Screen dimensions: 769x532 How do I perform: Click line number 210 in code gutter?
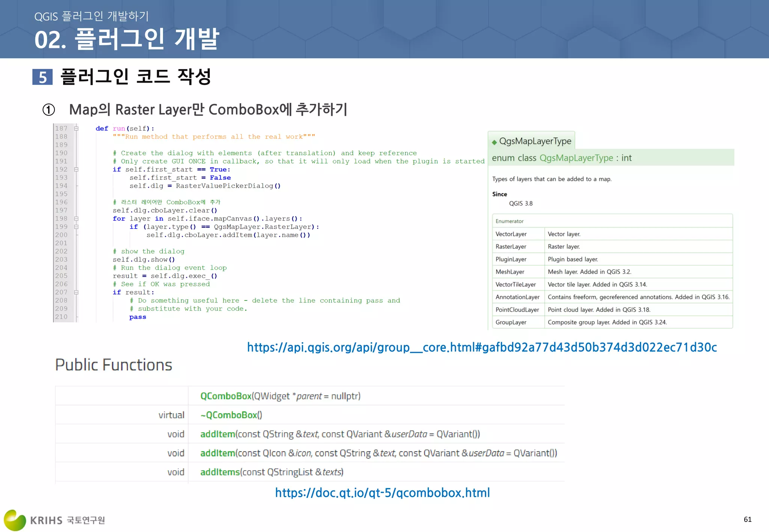(x=61, y=317)
